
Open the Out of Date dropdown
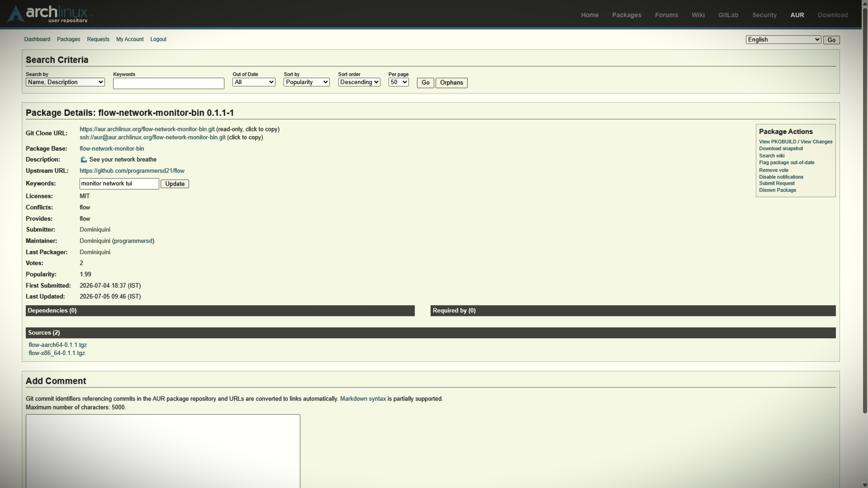pos(254,82)
